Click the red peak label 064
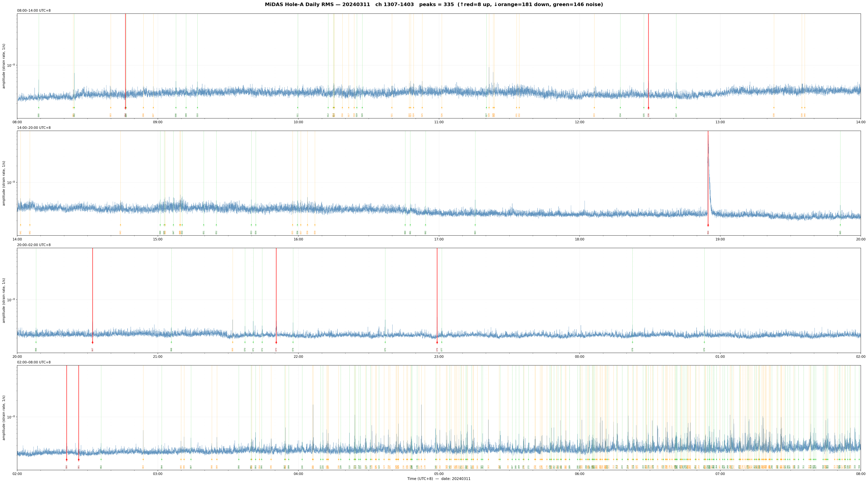 pyautogui.click(x=708, y=232)
